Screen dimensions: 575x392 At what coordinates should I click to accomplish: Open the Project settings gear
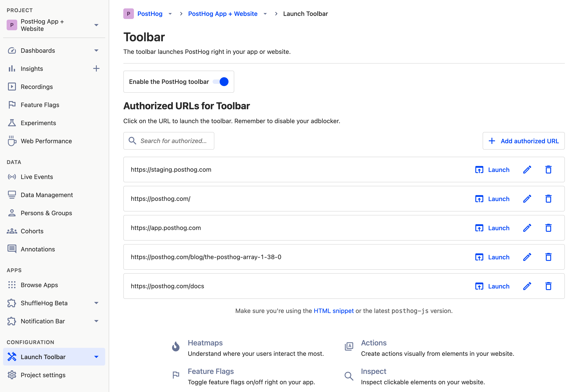pyautogui.click(x=12, y=375)
